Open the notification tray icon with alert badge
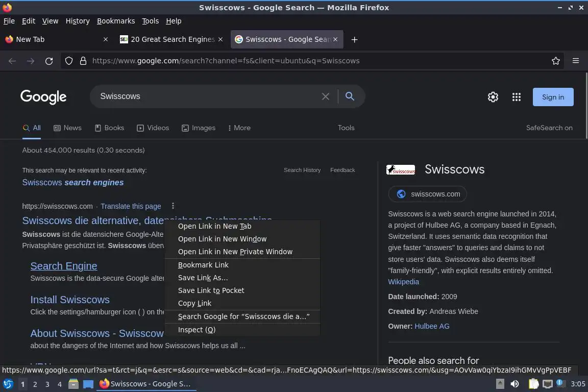 tap(560, 383)
